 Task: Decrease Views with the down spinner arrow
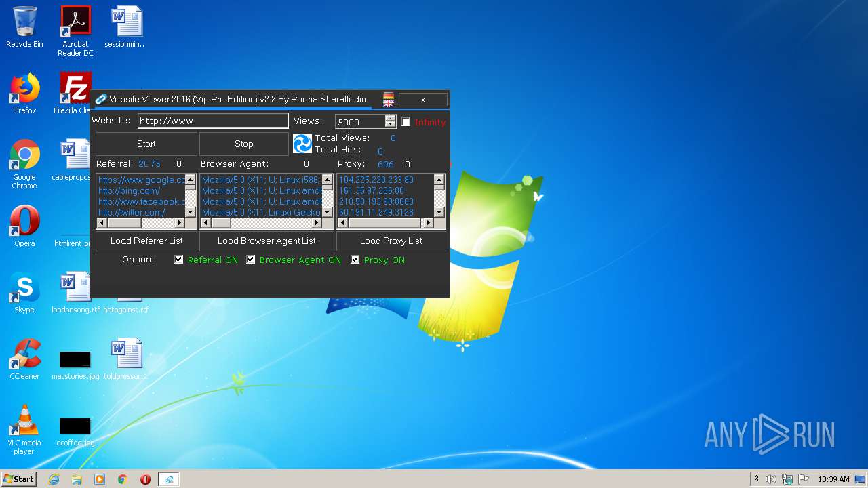point(390,125)
